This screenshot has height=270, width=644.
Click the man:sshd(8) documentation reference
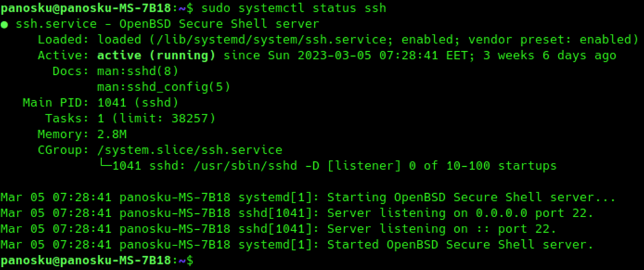(x=138, y=72)
